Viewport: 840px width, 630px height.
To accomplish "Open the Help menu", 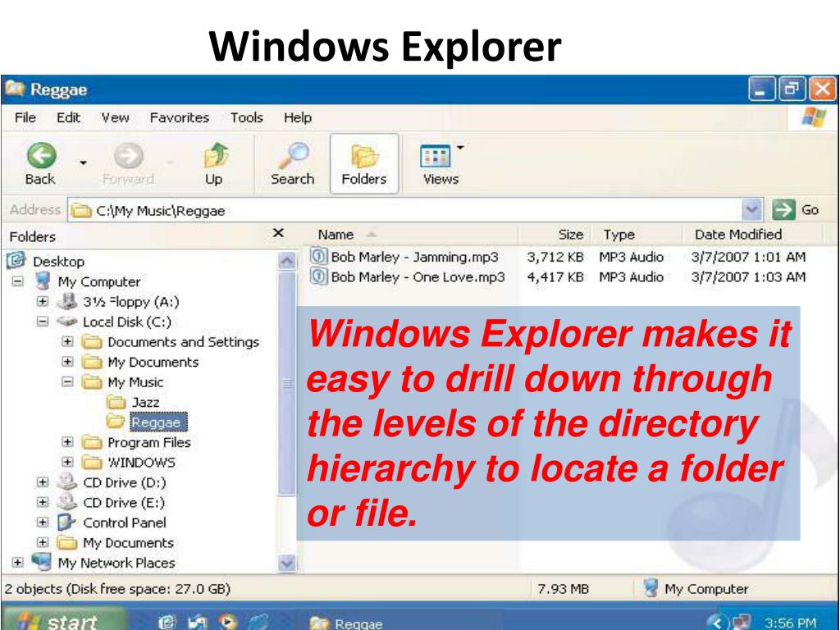I will [x=298, y=117].
